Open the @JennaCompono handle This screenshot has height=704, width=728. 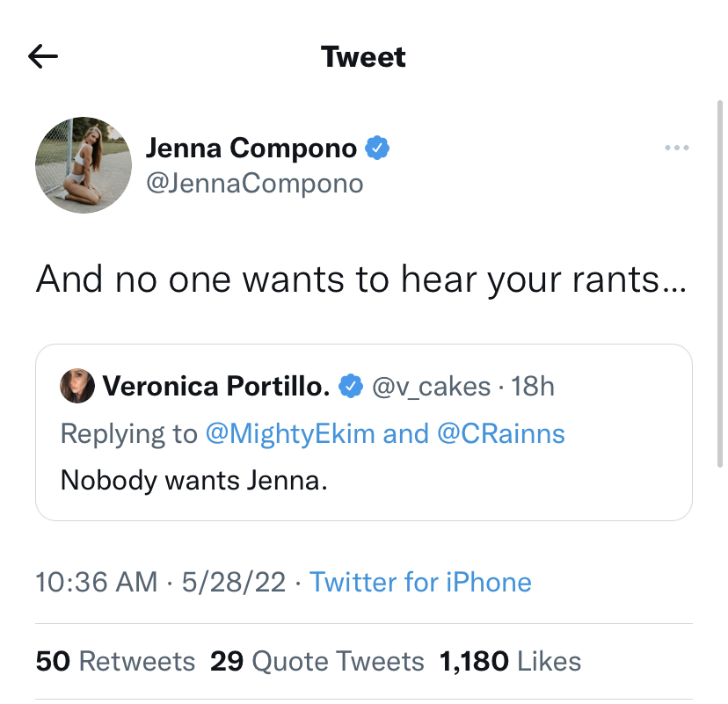[x=254, y=184]
